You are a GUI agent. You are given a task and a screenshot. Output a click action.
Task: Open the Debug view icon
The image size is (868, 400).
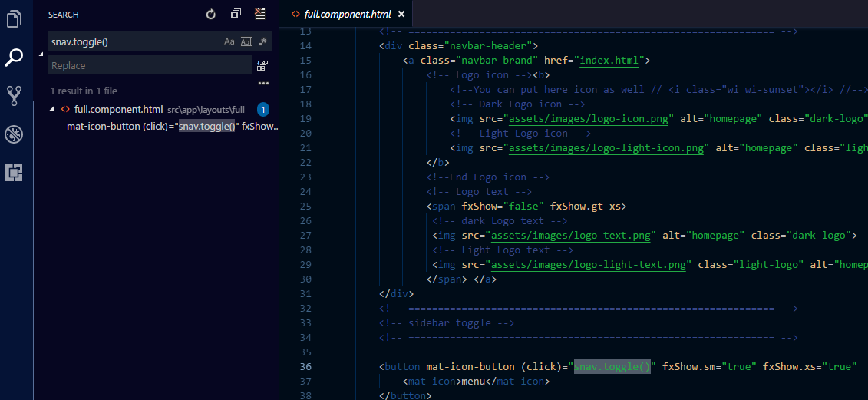click(14, 134)
